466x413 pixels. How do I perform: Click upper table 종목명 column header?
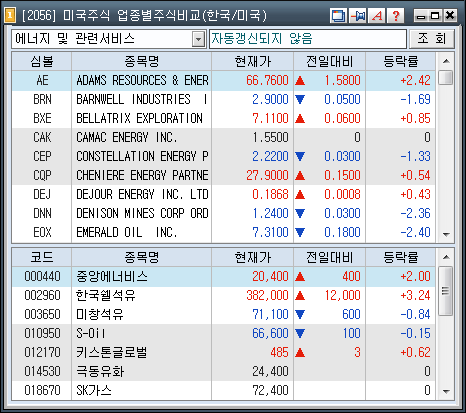tap(142, 61)
